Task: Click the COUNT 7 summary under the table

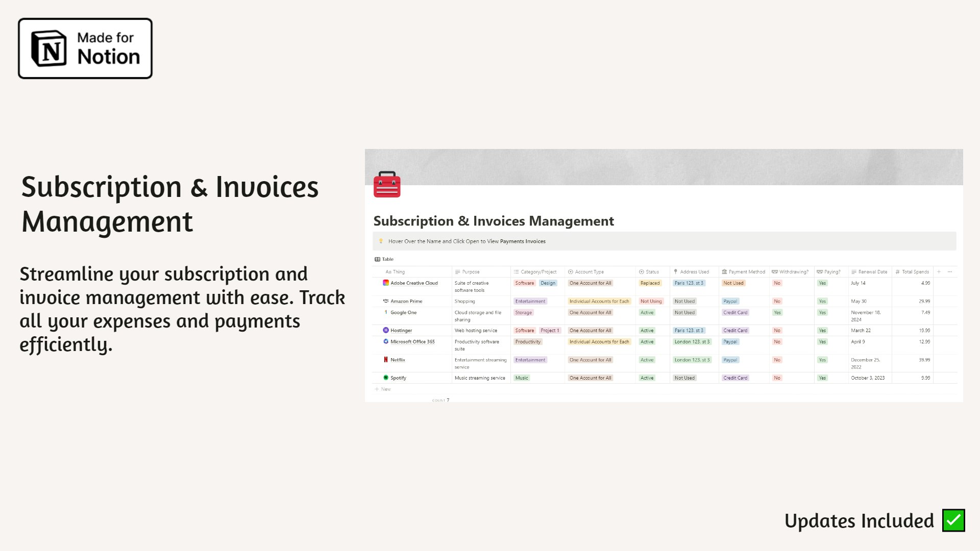Action: [440, 400]
